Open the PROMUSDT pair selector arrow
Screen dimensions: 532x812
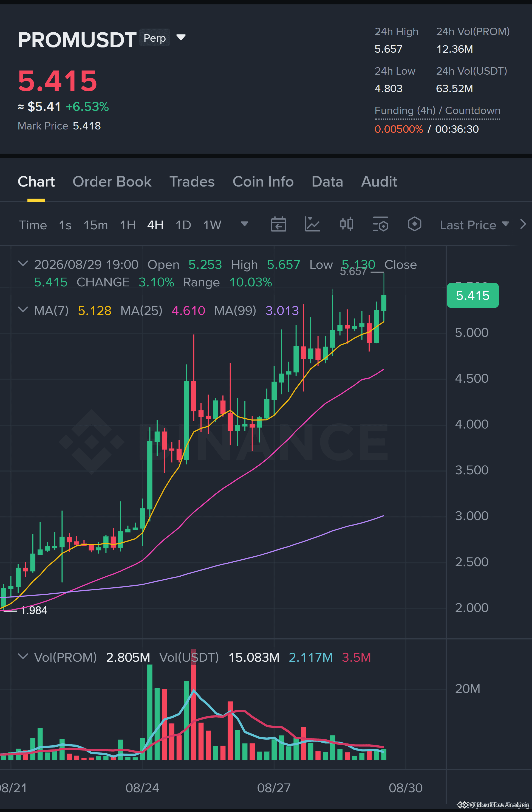[181, 37]
